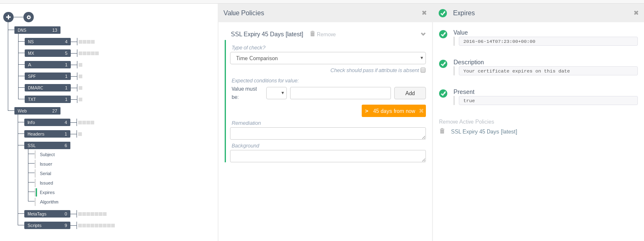The height and width of the screenshot is (241, 644).
Task: Click SSL Expiry 45 Days [latest] link
Action: [484, 131]
